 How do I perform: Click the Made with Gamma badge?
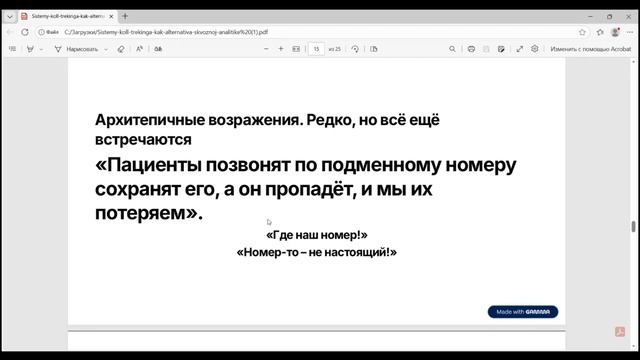click(523, 312)
